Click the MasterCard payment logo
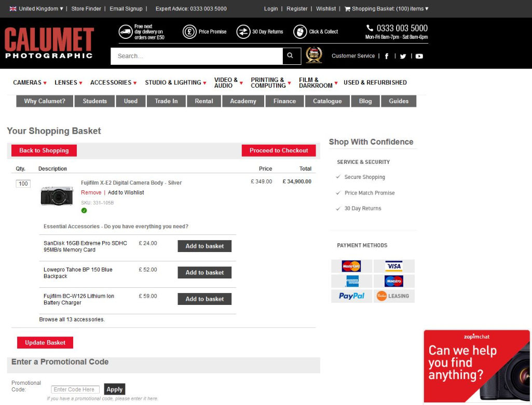 [351, 267]
